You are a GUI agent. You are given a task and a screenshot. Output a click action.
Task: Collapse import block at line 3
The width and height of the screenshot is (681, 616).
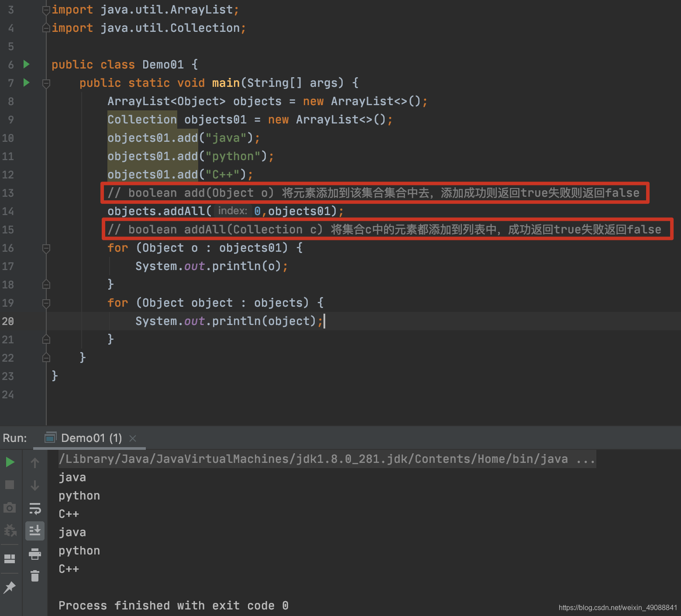pyautogui.click(x=46, y=10)
